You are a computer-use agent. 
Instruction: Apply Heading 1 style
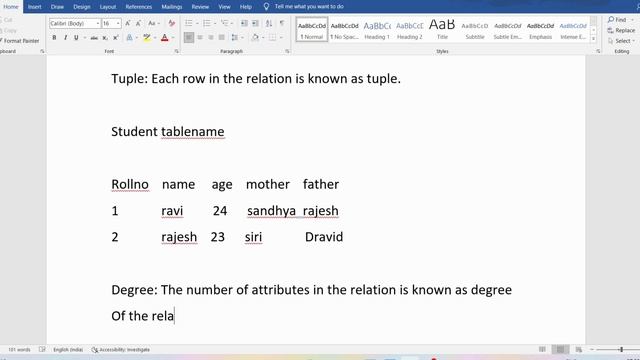377,30
